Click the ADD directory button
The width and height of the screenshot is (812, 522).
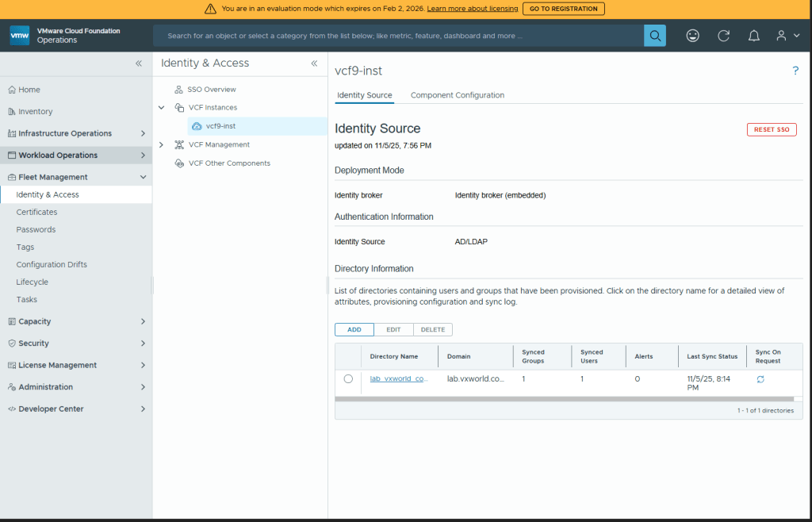pyautogui.click(x=354, y=329)
